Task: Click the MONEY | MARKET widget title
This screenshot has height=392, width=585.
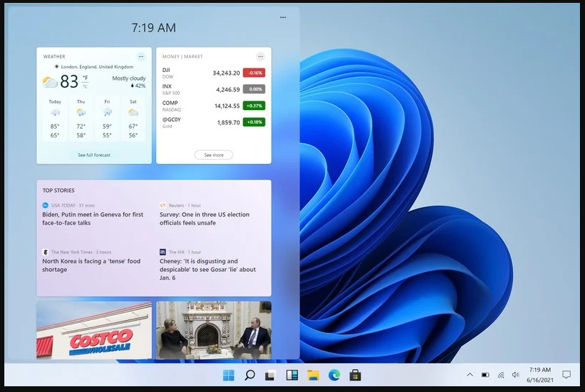Action: click(183, 57)
